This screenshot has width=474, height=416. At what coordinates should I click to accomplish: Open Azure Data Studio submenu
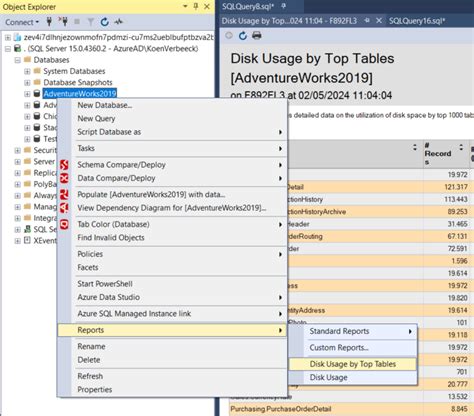coord(172,297)
